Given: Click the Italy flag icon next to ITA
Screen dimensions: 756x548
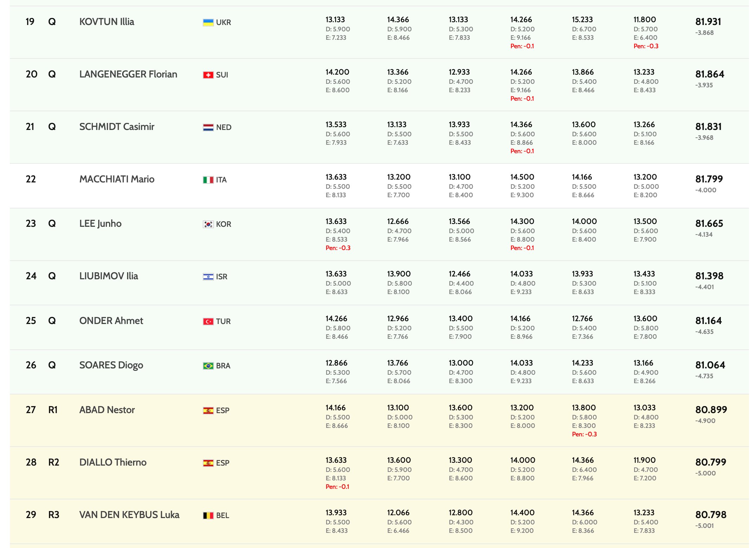Looking at the screenshot, I should [208, 180].
